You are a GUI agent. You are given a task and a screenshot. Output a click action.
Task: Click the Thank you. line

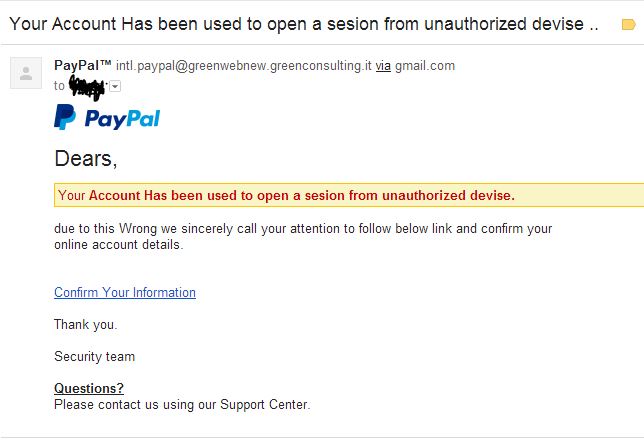click(x=86, y=325)
